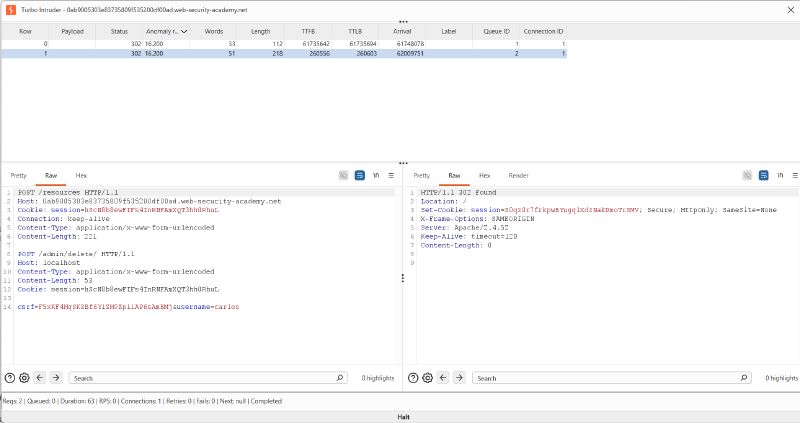Sort by Words column header
This screenshot has width=800, height=423.
click(x=214, y=32)
